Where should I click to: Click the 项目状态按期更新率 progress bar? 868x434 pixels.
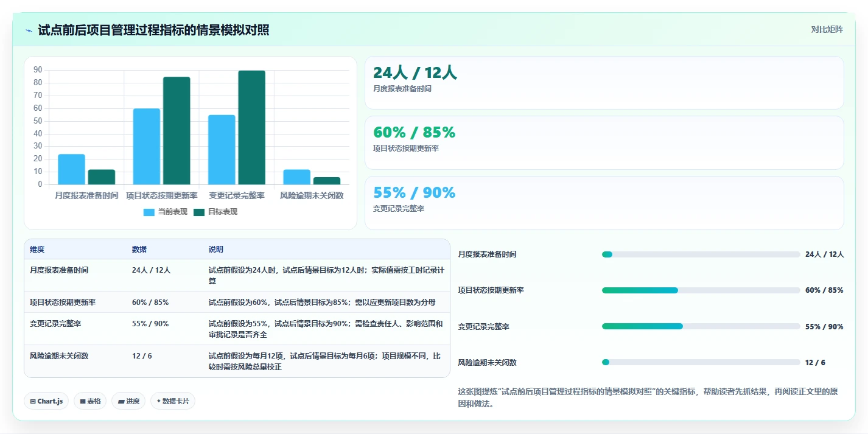701,290
